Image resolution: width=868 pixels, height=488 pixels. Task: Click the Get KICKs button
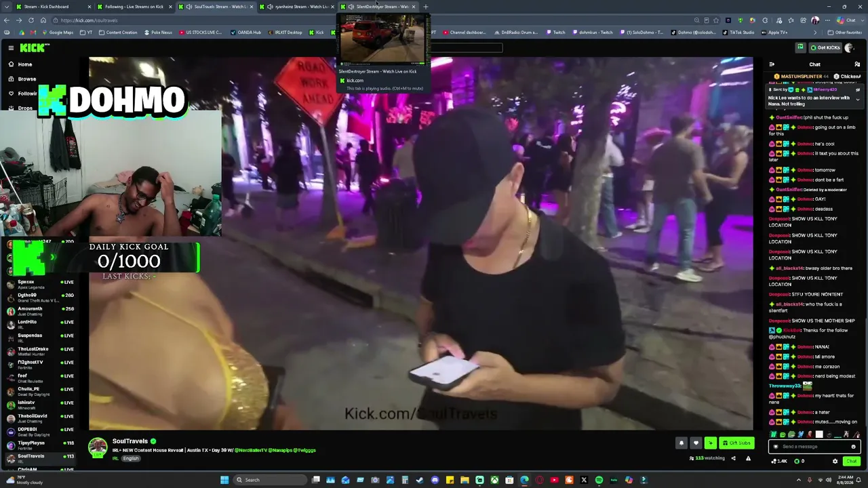tap(825, 47)
